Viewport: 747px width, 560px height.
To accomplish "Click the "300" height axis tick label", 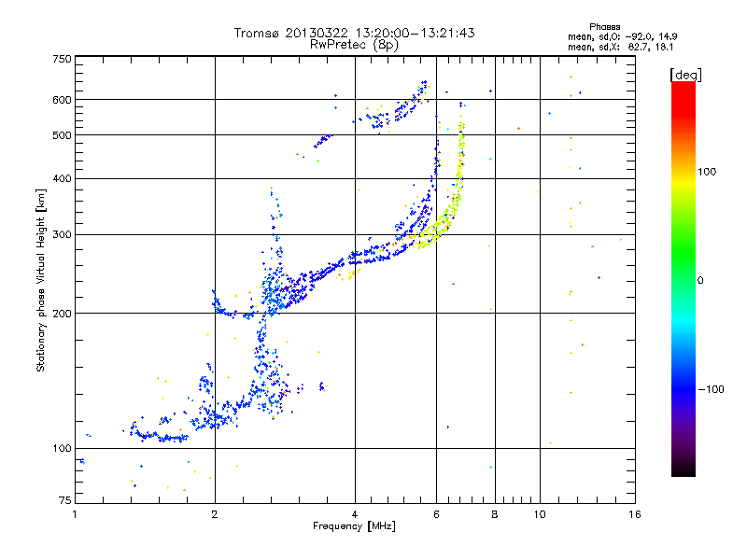I will [62, 234].
